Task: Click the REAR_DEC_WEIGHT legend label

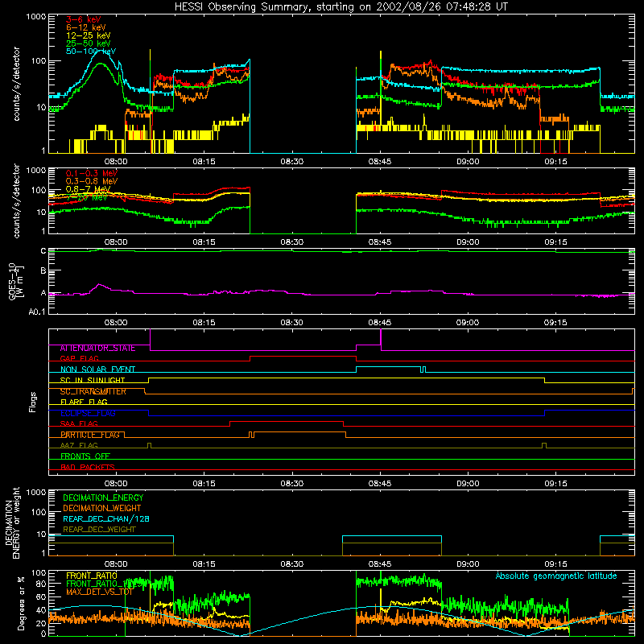Action: pos(99,530)
